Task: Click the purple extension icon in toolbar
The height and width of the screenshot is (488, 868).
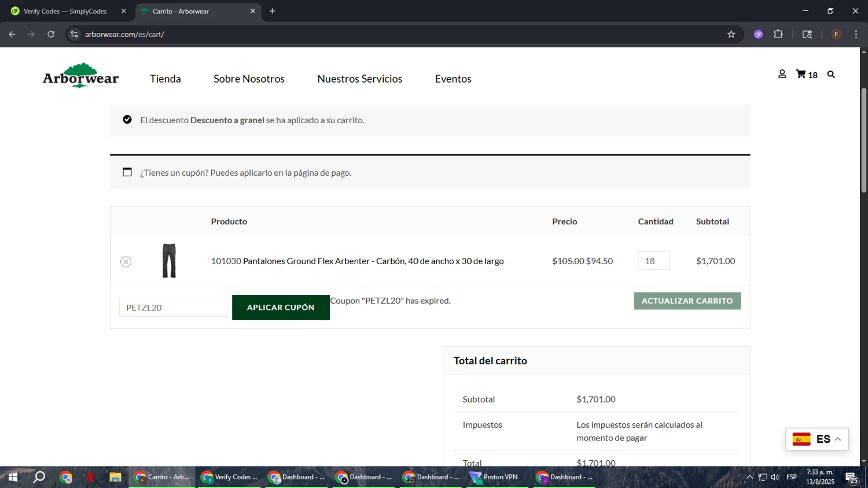Action: pos(758,34)
